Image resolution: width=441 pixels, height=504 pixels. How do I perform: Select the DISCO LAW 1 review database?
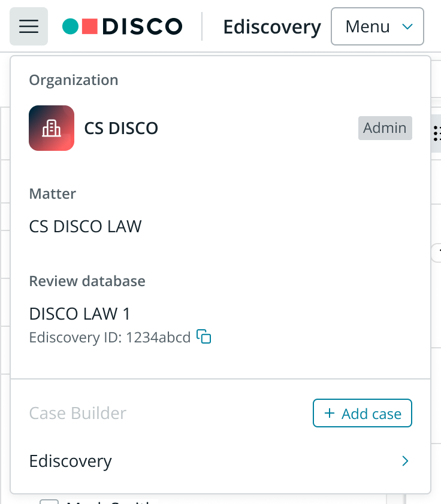(80, 314)
